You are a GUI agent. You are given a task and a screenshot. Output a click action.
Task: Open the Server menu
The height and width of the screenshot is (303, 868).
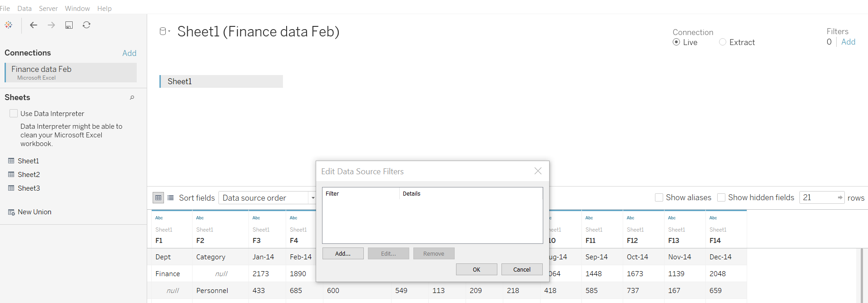tap(48, 8)
